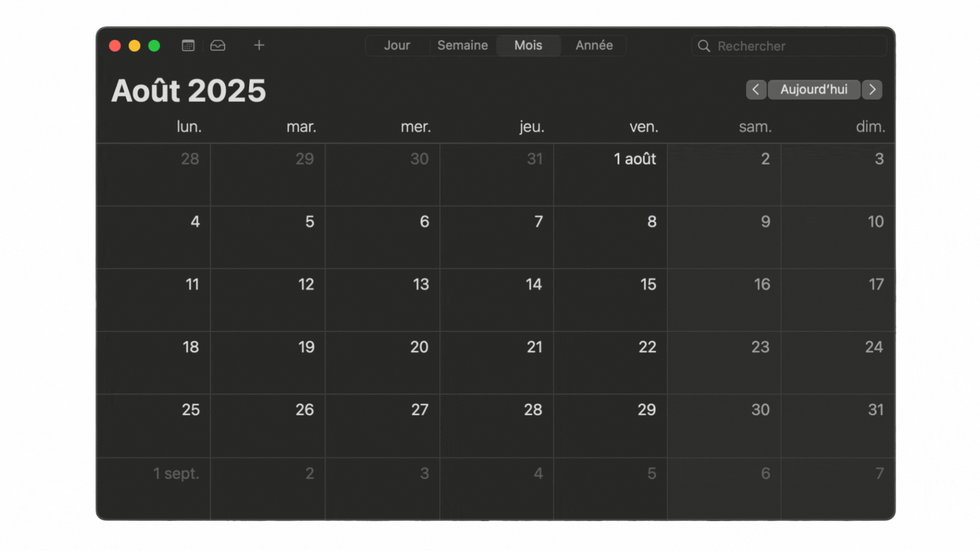Click the plus icon to add event
The height and width of the screenshot is (551, 980).
tap(259, 45)
